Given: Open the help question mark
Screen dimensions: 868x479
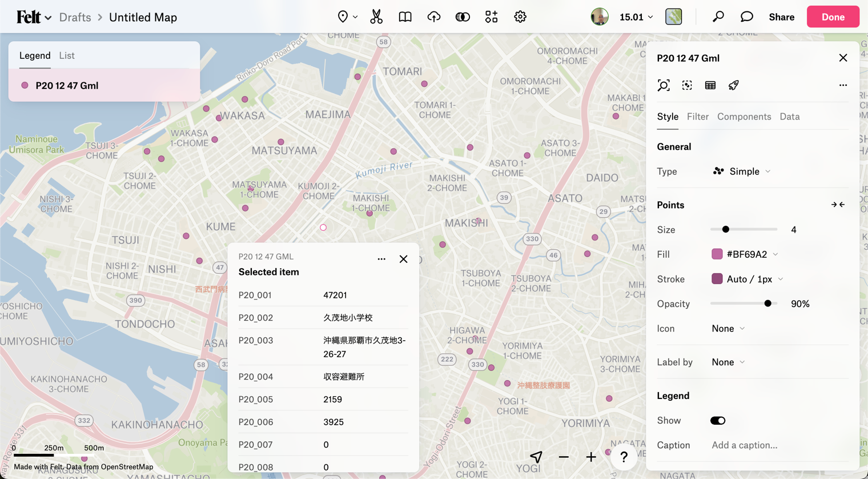Looking at the screenshot, I should click(x=624, y=457).
